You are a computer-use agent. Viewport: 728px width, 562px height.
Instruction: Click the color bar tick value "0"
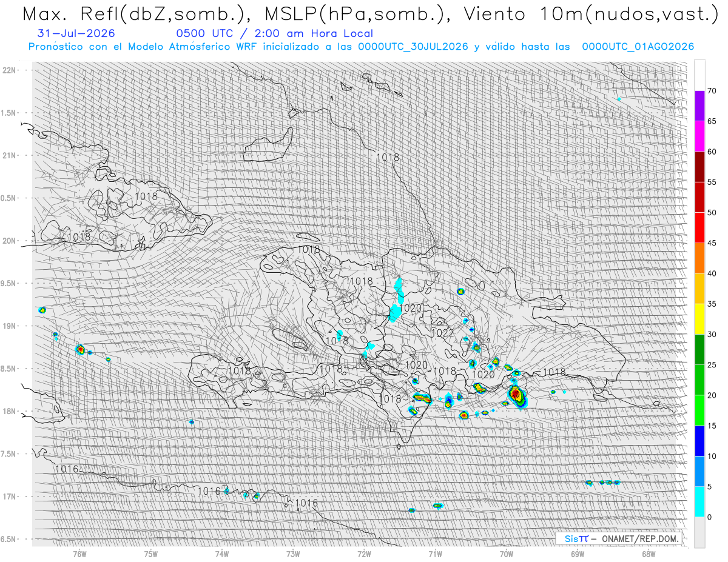coord(710,517)
